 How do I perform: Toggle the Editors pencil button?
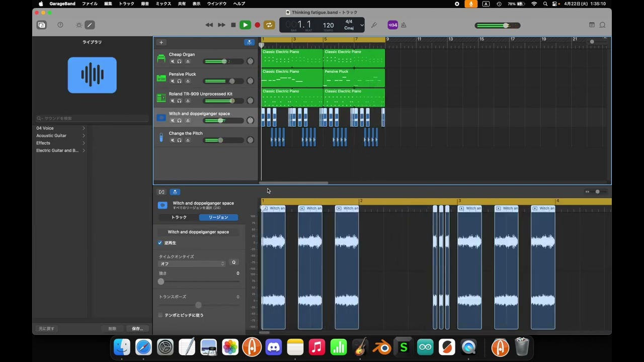pyautogui.click(x=90, y=25)
